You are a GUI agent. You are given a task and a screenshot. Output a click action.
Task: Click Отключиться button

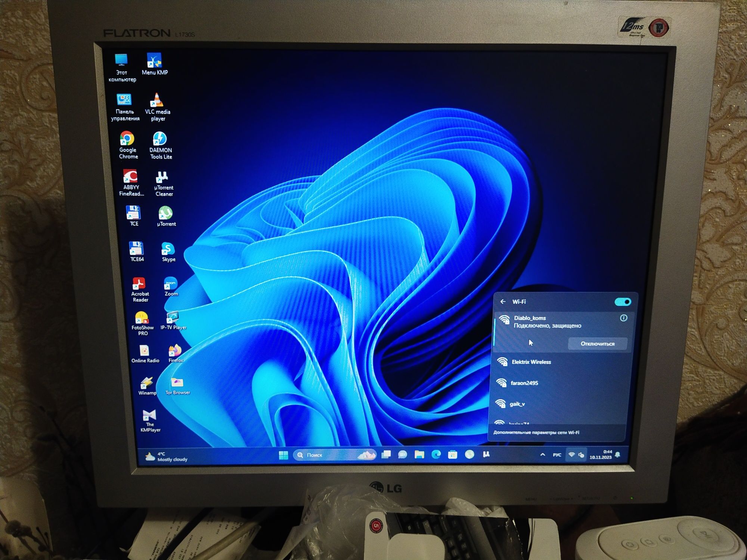(597, 343)
